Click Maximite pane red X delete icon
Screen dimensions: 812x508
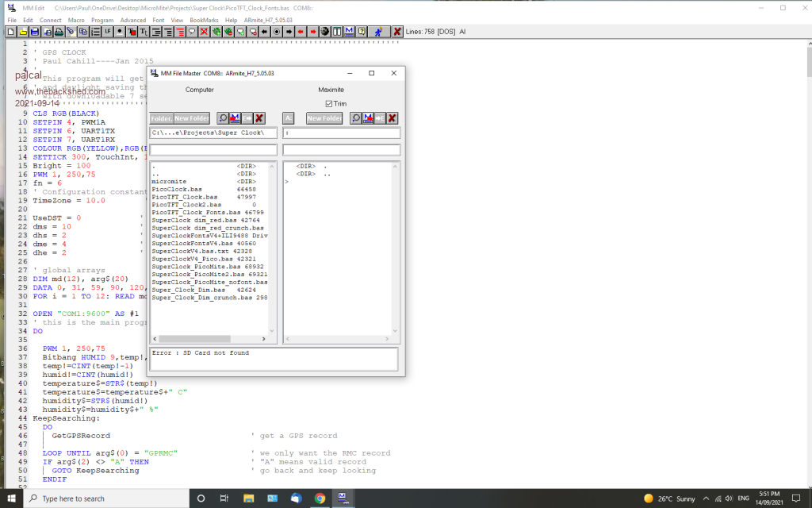(x=392, y=118)
